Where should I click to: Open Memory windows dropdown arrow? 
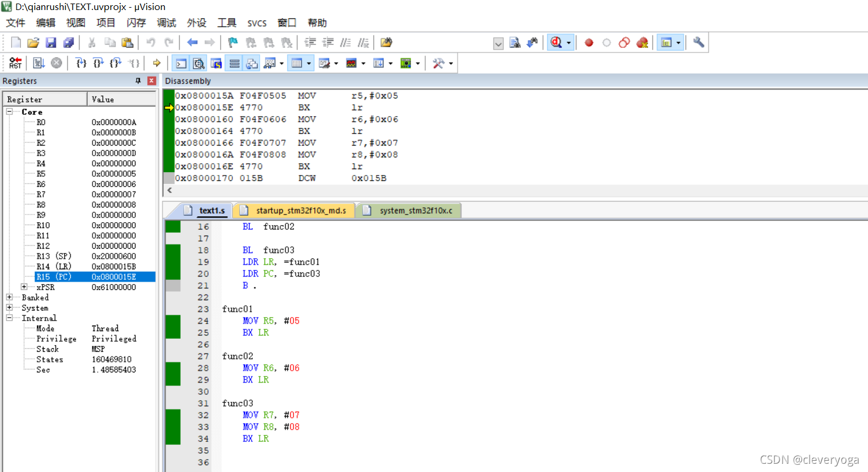tap(309, 63)
